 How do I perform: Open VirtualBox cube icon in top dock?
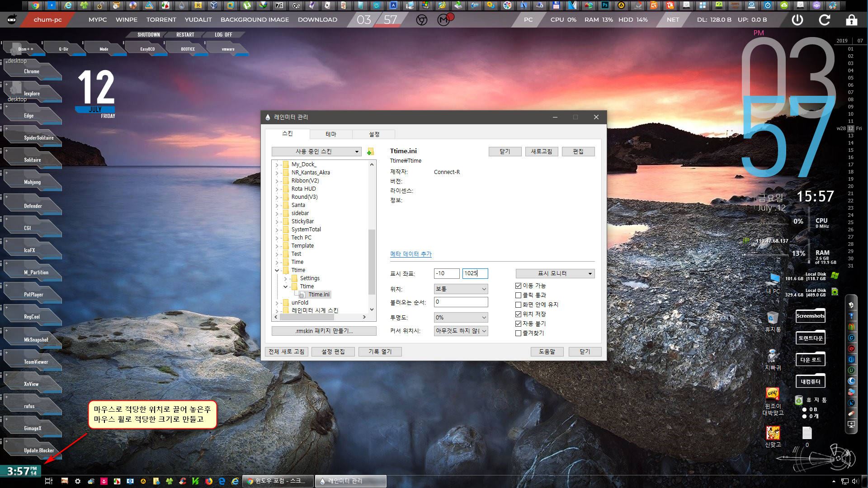pos(214,5)
